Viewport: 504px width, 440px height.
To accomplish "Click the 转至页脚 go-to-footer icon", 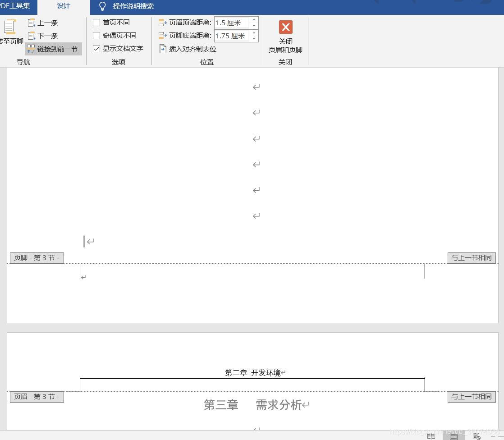I will 9,27.
